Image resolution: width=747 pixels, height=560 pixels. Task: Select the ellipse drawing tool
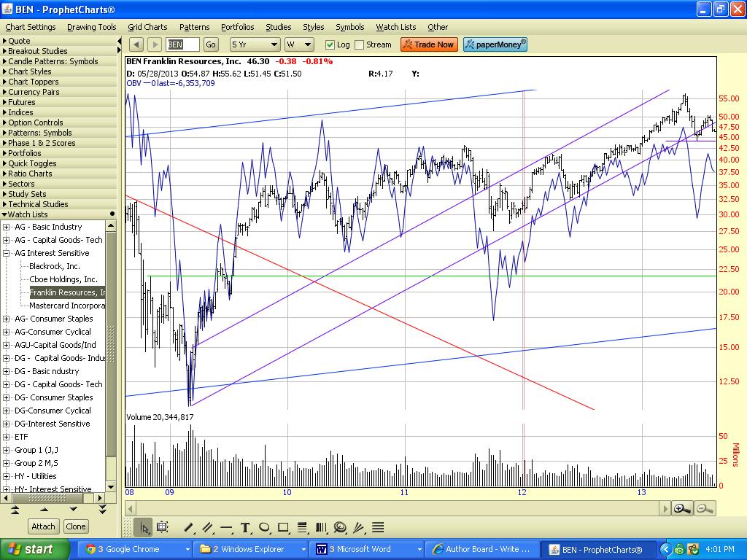point(264,527)
